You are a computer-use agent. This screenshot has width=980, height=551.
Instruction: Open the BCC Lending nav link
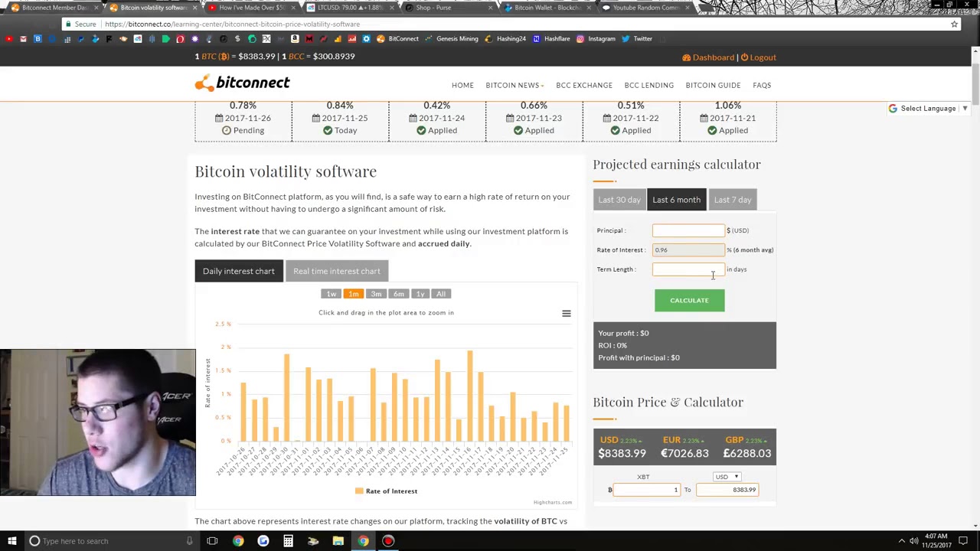(x=648, y=86)
